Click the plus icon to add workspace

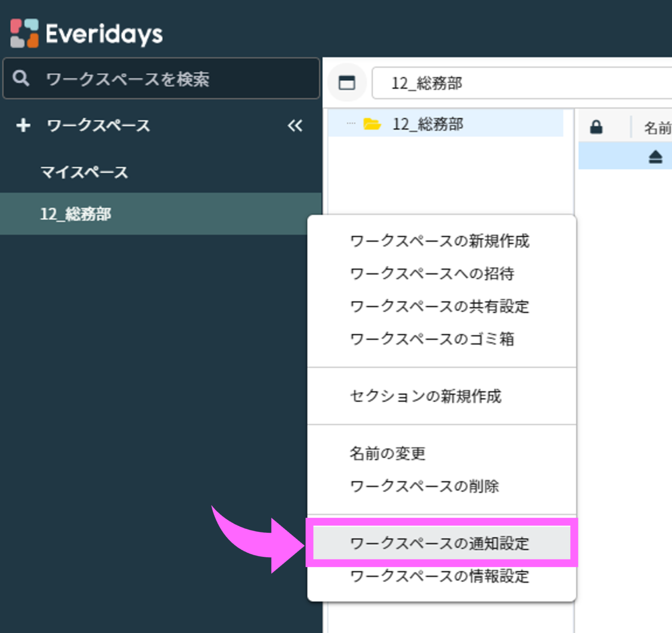coord(23,125)
